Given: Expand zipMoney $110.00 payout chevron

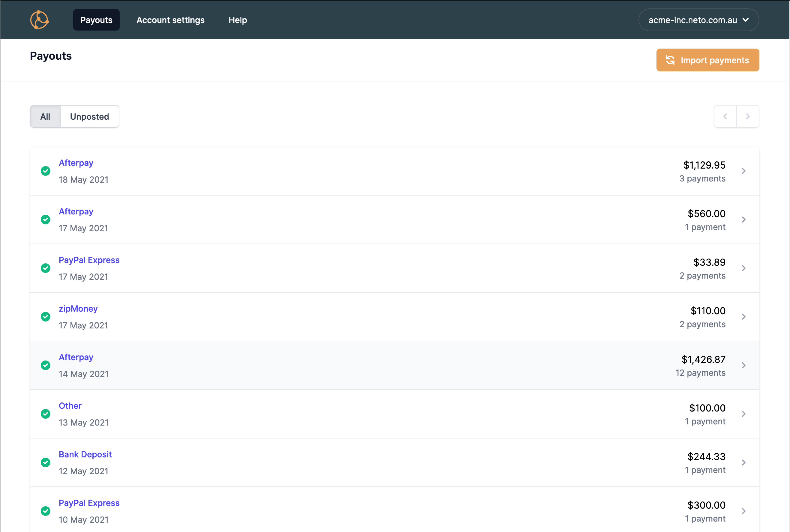Looking at the screenshot, I should pos(743,317).
